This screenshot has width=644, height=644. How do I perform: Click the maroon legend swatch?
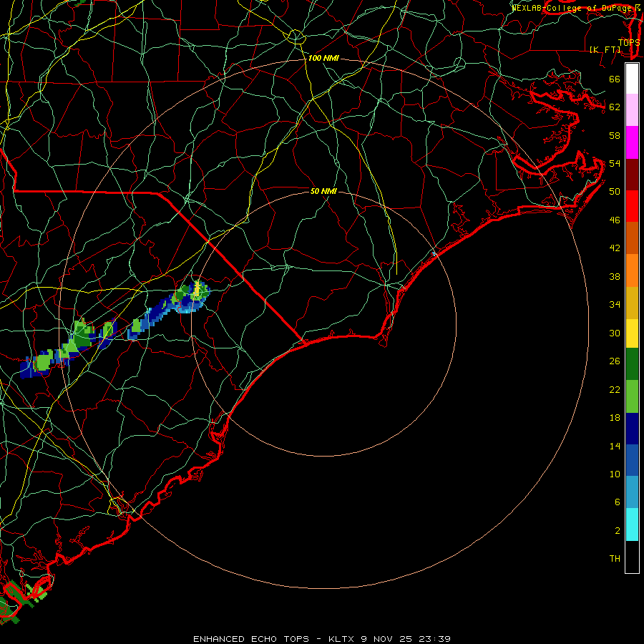click(632, 174)
